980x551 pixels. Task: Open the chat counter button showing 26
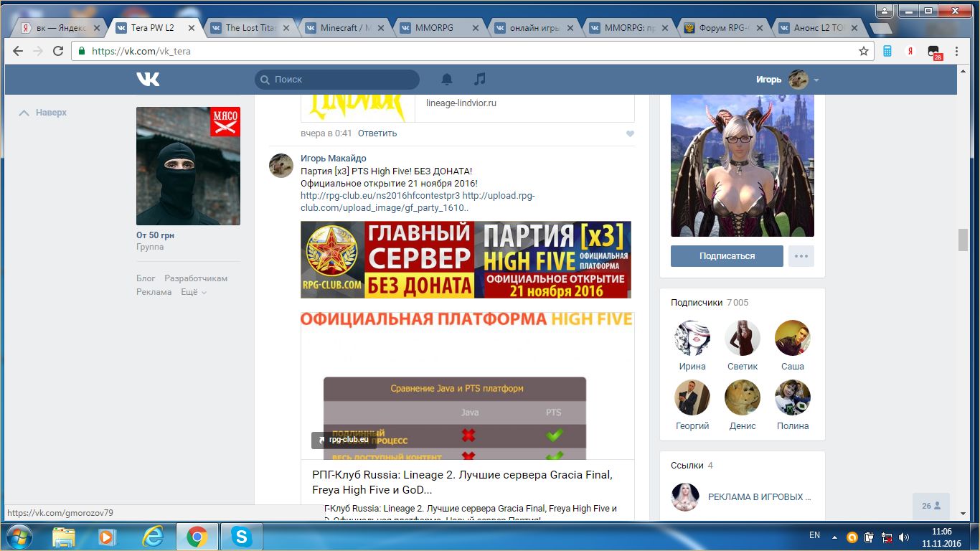point(931,506)
